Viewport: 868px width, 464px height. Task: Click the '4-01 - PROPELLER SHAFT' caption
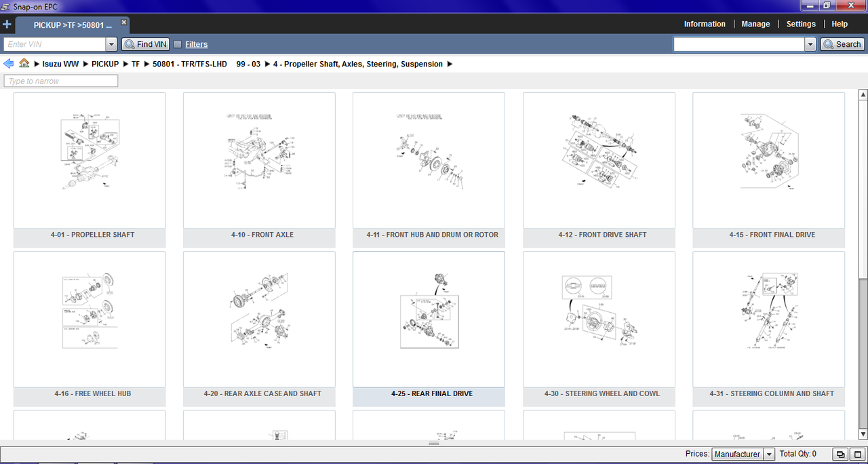tap(92, 235)
